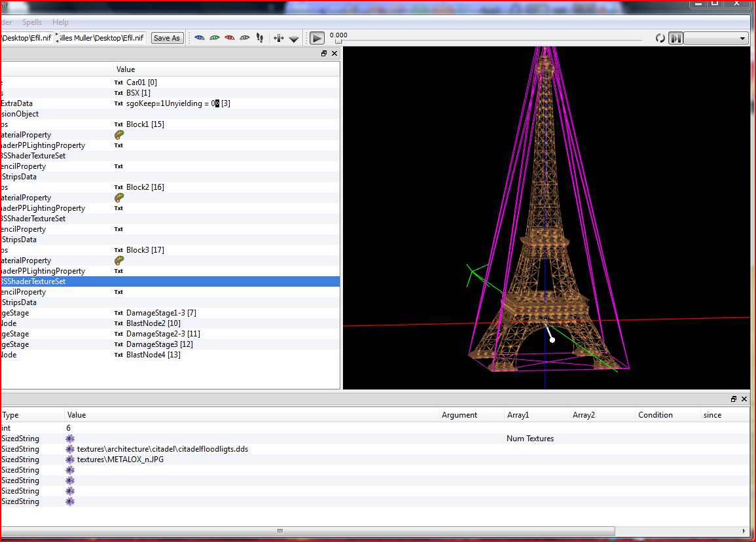Select the Block3 [17] value

click(x=145, y=250)
